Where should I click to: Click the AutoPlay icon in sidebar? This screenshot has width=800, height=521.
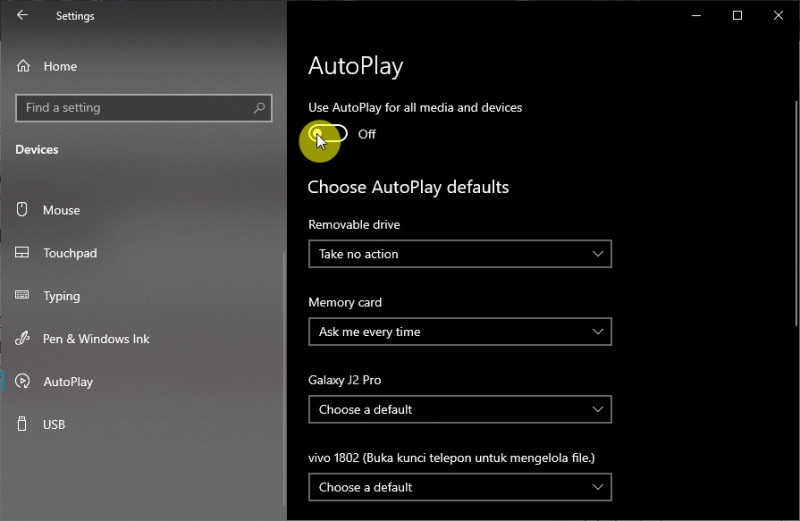(x=23, y=382)
